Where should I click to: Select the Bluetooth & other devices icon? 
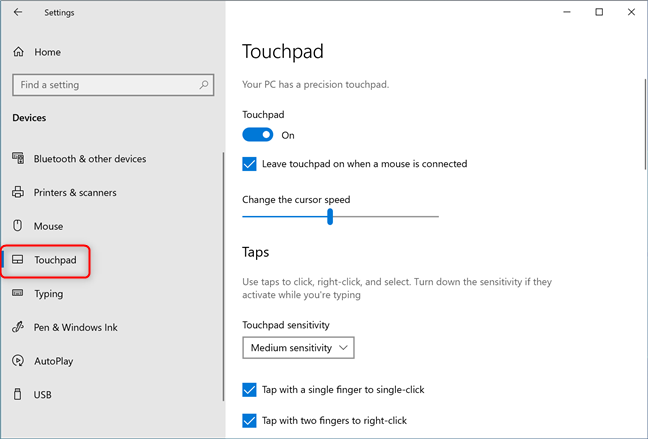[x=18, y=158]
